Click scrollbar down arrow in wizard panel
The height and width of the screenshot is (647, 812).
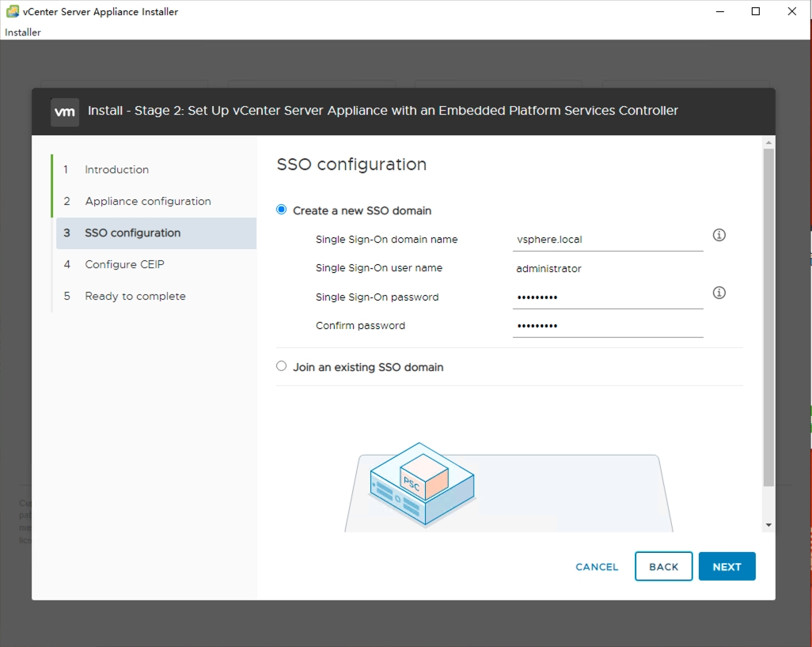pyautogui.click(x=768, y=524)
